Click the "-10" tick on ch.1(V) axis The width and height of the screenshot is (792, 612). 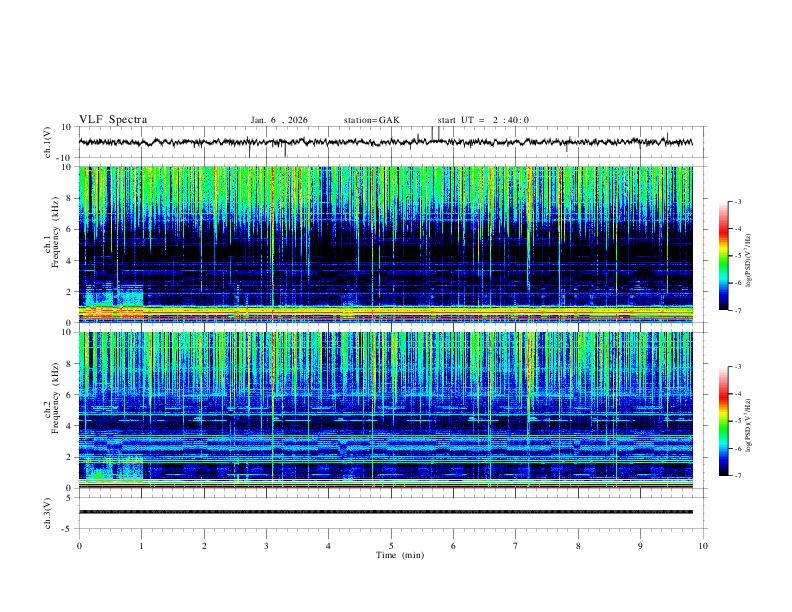click(66, 158)
